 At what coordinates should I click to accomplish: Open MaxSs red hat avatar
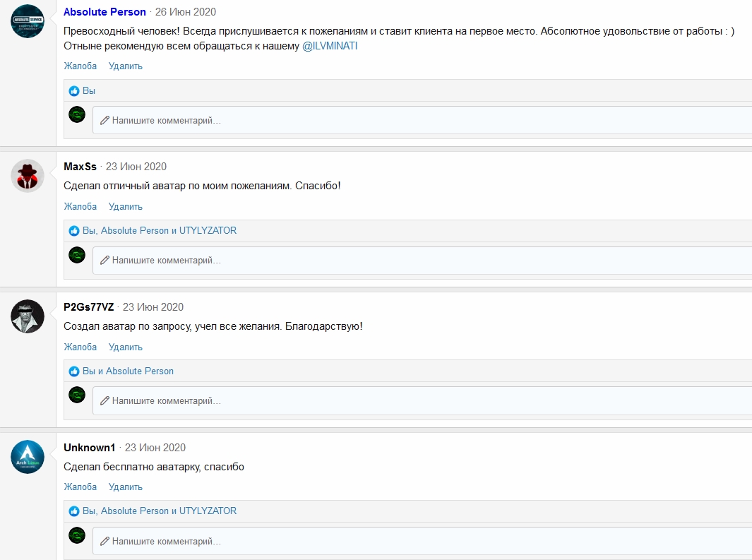(x=28, y=175)
